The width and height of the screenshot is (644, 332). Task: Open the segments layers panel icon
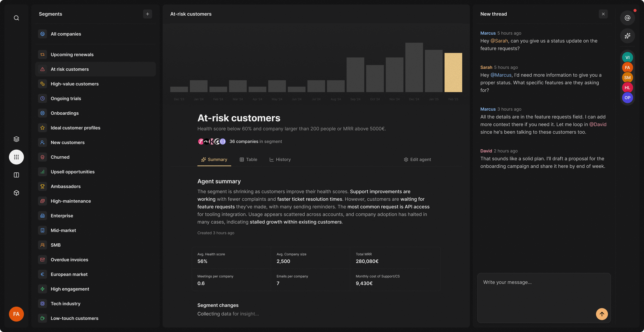coord(16,139)
